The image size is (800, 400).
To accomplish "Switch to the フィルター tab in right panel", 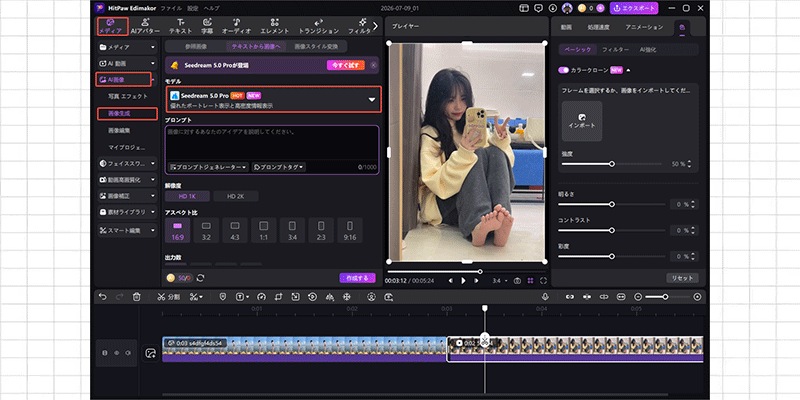I will click(x=615, y=49).
